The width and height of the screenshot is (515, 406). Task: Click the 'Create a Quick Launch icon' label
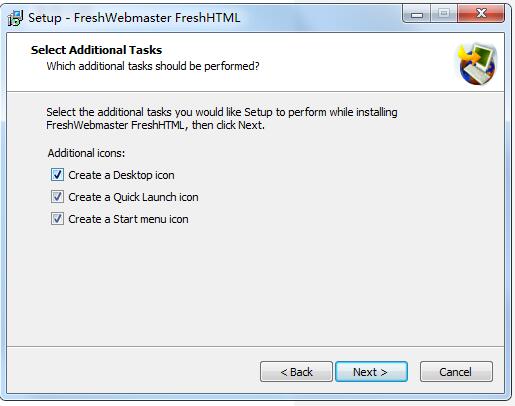click(x=133, y=197)
